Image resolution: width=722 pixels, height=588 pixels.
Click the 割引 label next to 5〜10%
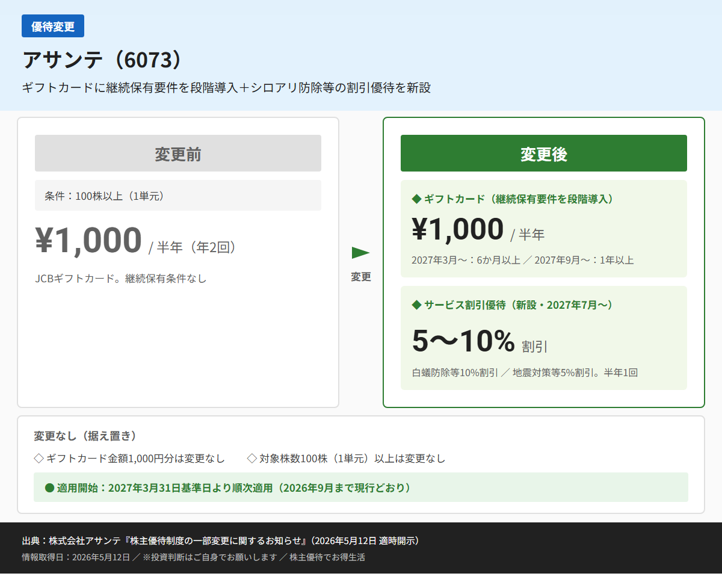click(x=535, y=347)
